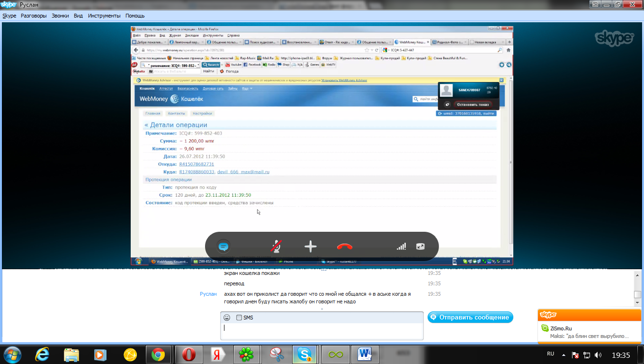Add participants with the plus icon
The image size is (644, 364).
[x=310, y=246]
